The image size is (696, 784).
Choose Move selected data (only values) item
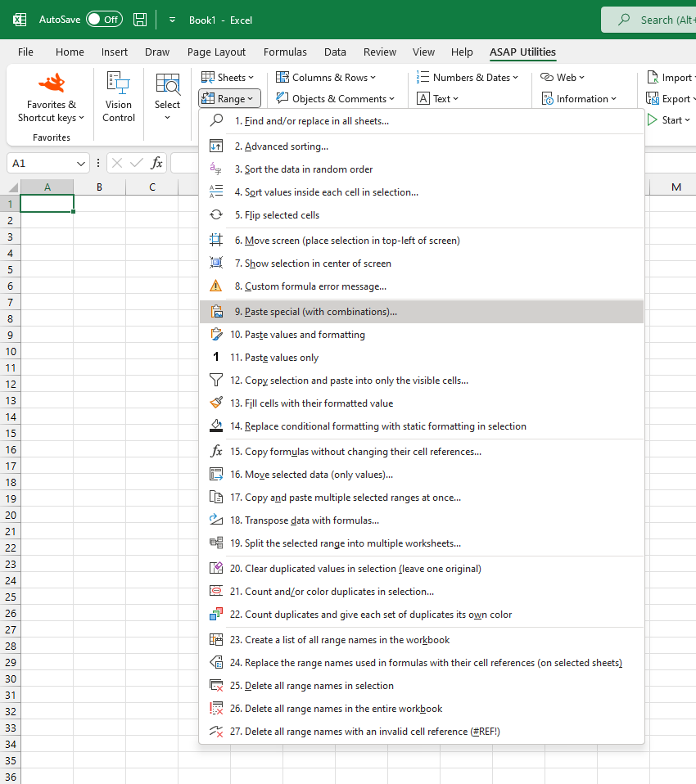(422, 475)
